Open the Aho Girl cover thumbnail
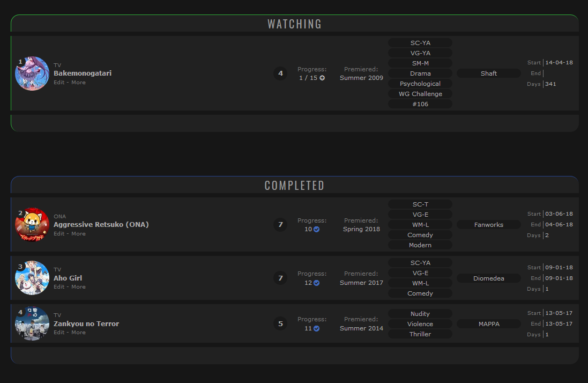The width and height of the screenshot is (588, 383). pos(32,278)
